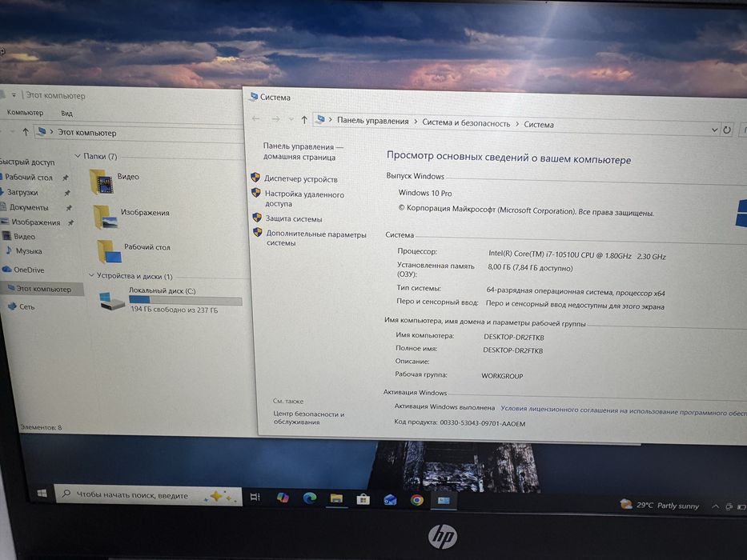Click Этот компьютер in Explorer address bar
Screen dimensions: 747x560
[x=86, y=133]
